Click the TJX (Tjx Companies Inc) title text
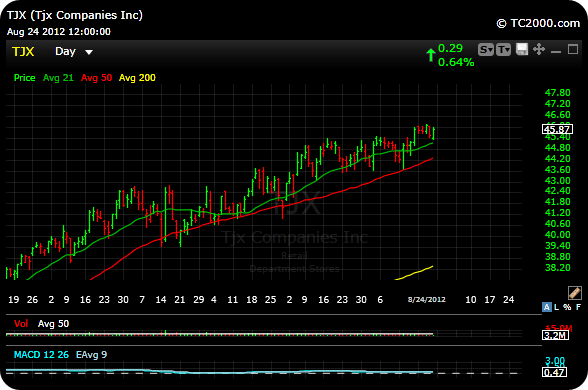The image size is (588, 390). pyautogui.click(x=75, y=15)
